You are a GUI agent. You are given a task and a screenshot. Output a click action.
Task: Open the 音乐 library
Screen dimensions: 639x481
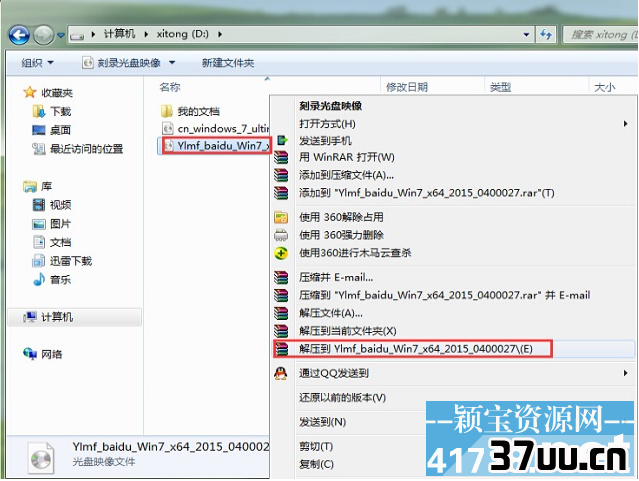60,280
